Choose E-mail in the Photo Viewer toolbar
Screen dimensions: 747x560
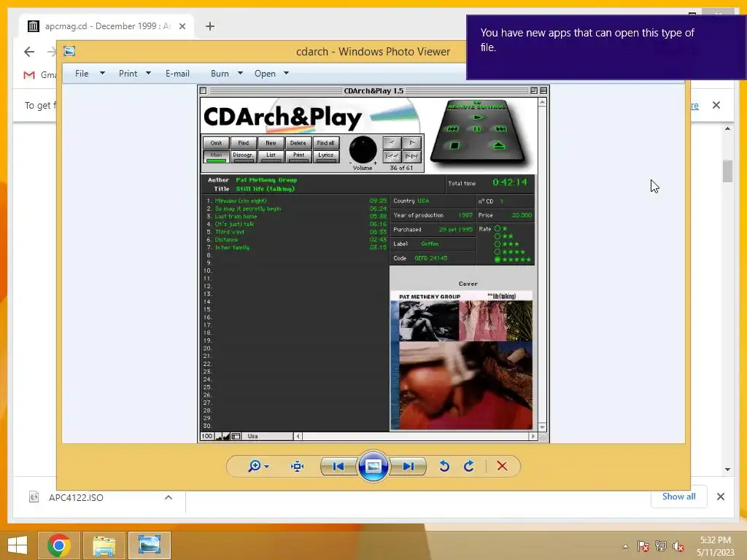177,74
